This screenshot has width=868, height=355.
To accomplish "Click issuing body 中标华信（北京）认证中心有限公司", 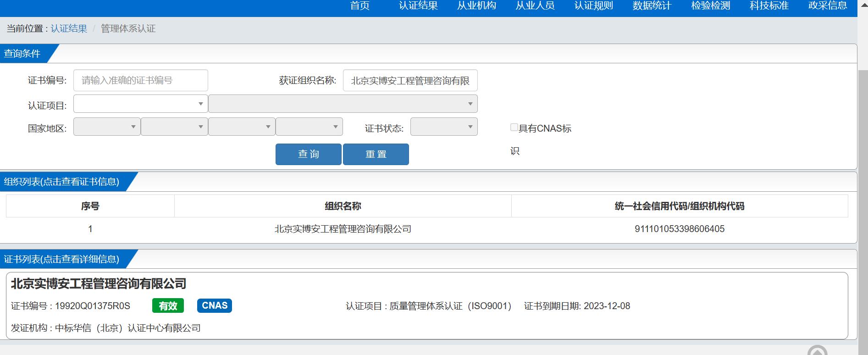I will [128, 328].
